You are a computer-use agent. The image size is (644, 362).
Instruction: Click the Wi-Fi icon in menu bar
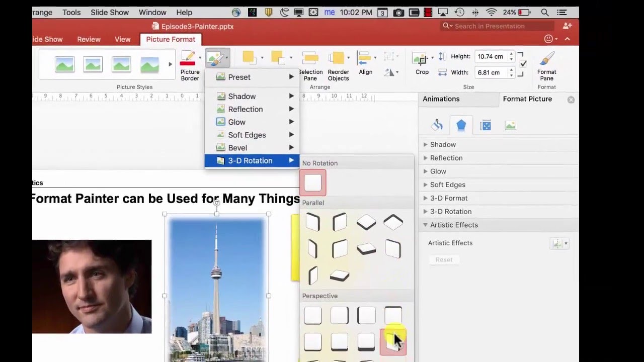coord(492,12)
